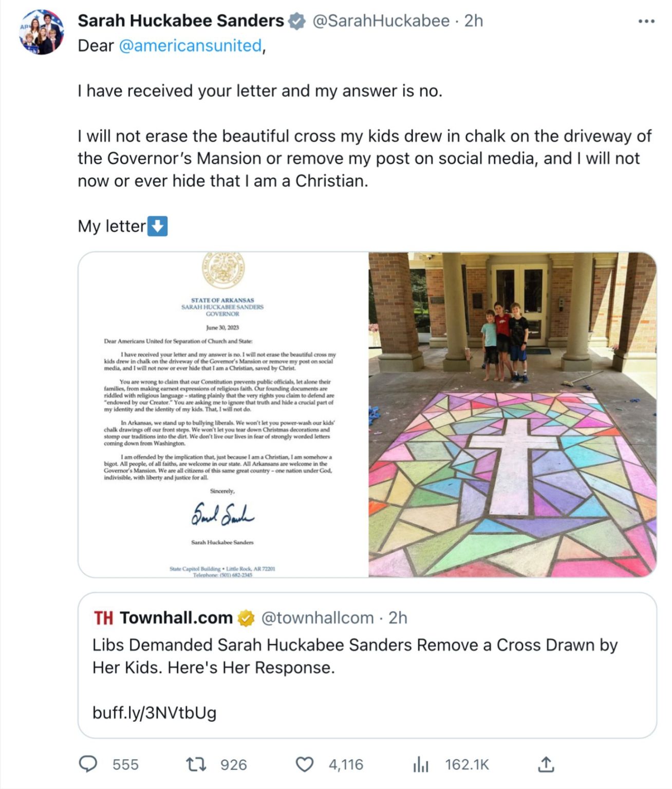Open the view analytics bar chart icon

click(420, 765)
